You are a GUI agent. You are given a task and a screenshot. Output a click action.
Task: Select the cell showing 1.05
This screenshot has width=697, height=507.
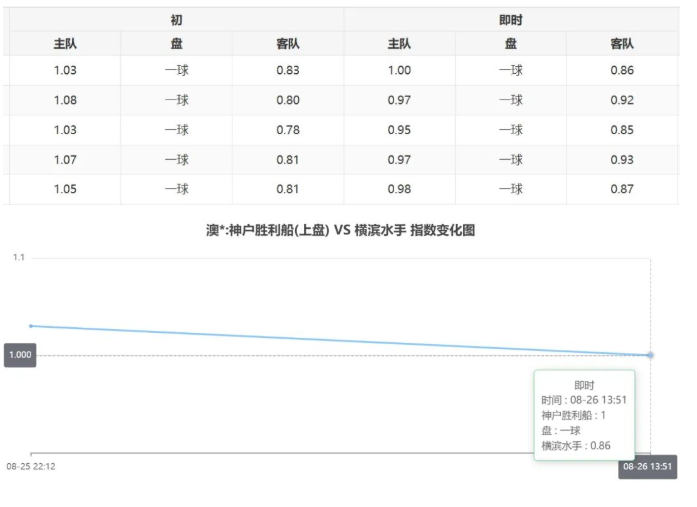click(x=65, y=189)
